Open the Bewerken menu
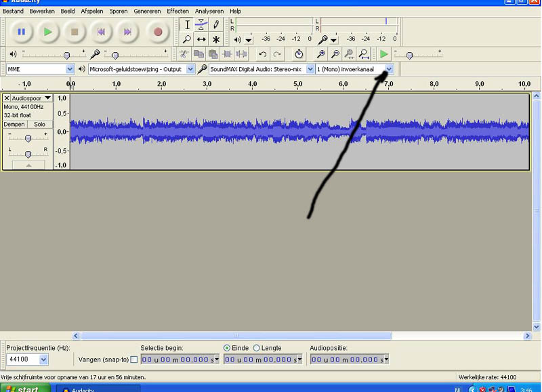Screen dimensions: 542x392 [x=42, y=11]
